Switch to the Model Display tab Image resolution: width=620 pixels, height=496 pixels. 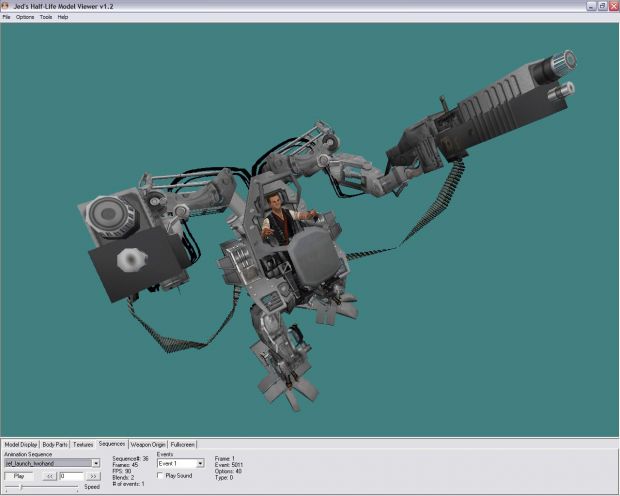point(21,445)
